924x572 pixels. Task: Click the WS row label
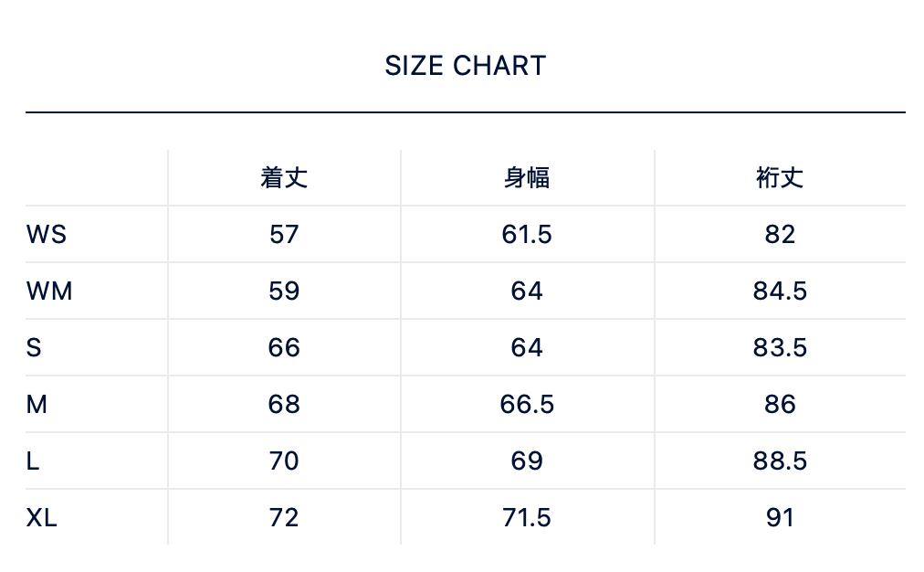point(46,235)
